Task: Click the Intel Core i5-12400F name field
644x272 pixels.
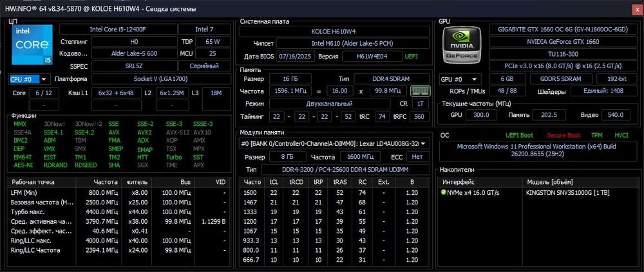Action: (118, 29)
